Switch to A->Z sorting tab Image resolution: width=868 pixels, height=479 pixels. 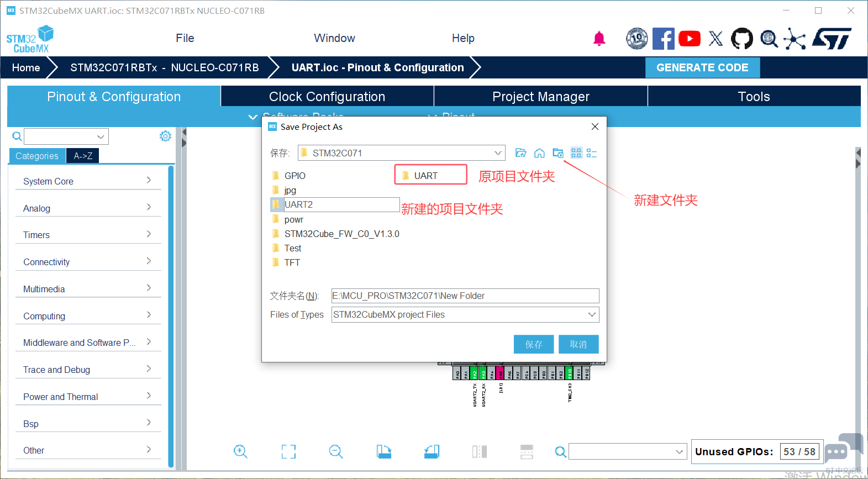83,156
